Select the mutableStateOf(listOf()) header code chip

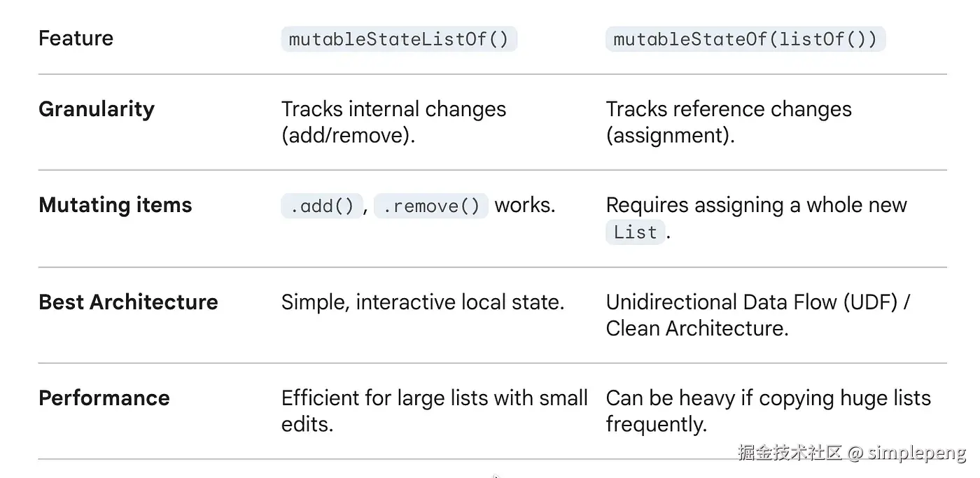(745, 39)
